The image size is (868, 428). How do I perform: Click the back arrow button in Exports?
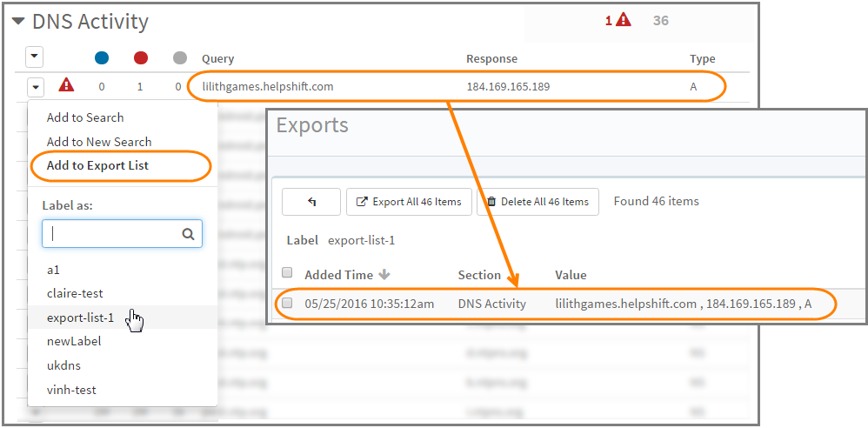click(x=311, y=202)
